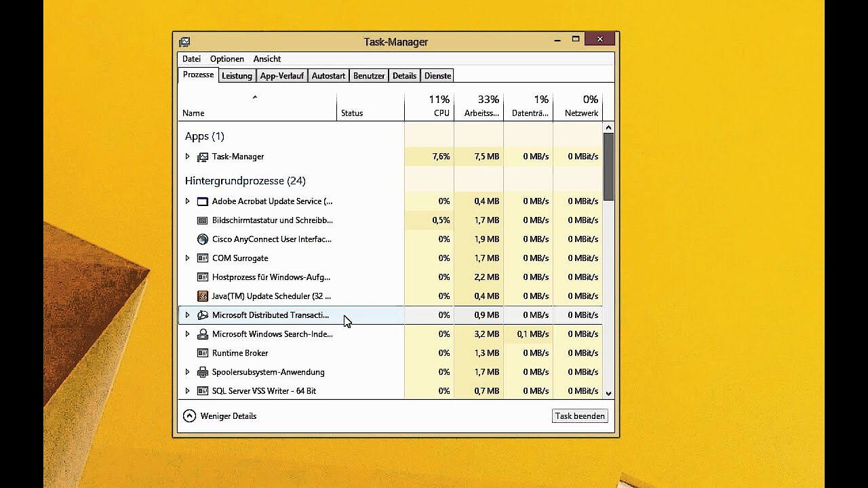
Task: Sort by the Status column header
Action: [x=370, y=106]
